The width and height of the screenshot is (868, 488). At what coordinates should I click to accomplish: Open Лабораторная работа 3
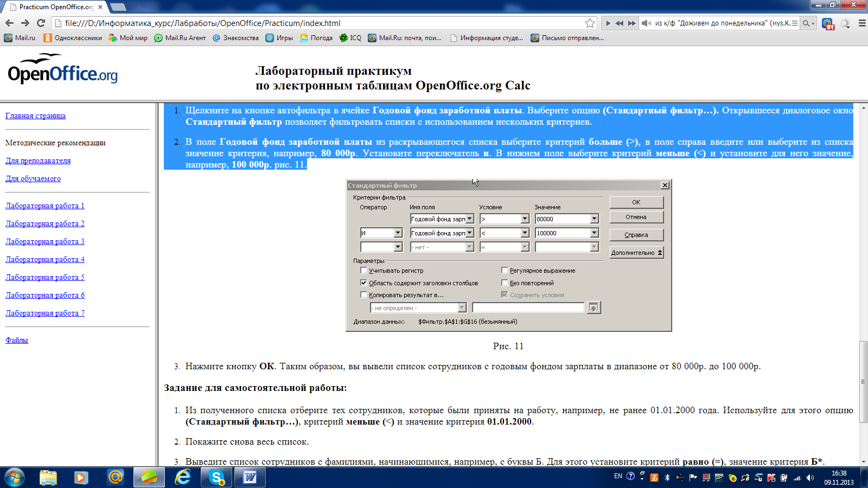[x=45, y=241]
